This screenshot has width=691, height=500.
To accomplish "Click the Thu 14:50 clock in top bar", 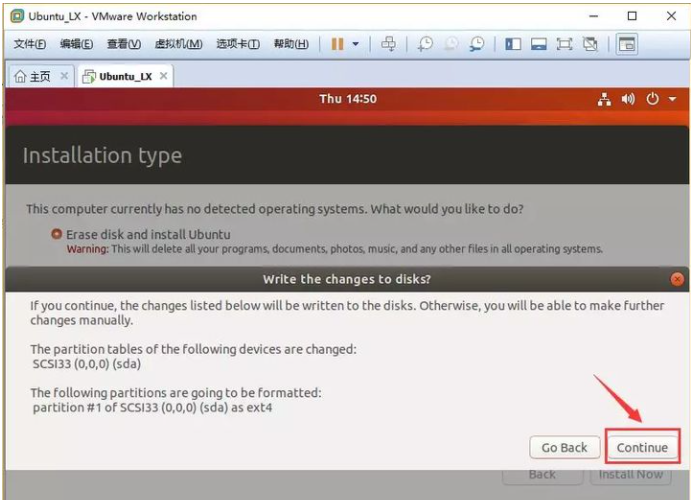I will tap(348, 99).
